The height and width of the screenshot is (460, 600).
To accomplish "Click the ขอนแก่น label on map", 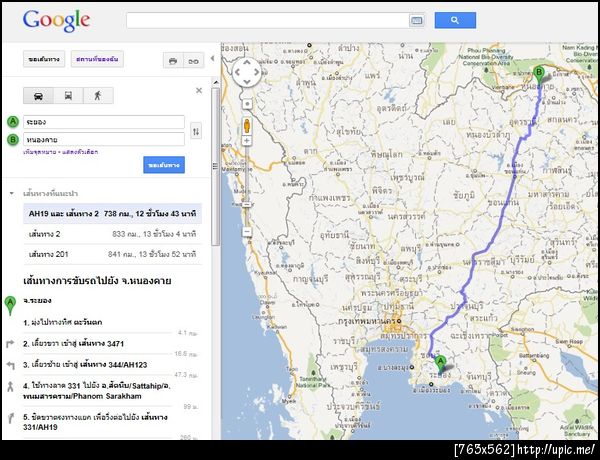I will [x=503, y=203].
